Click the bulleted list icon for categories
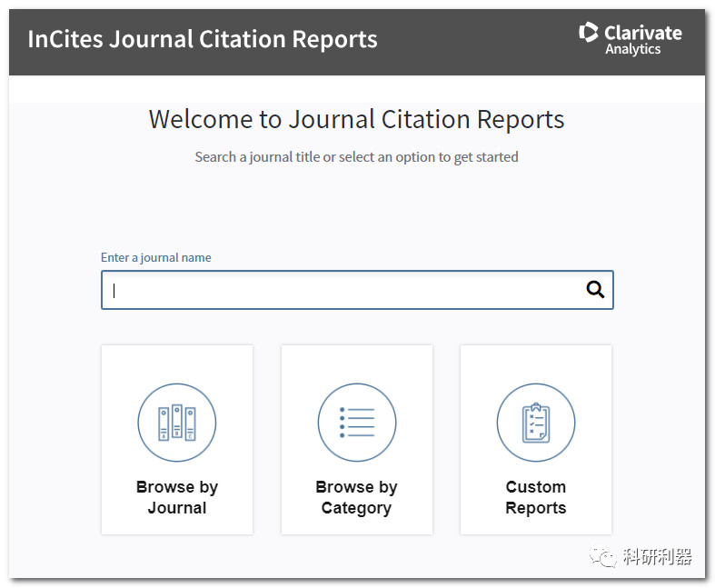 356,423
